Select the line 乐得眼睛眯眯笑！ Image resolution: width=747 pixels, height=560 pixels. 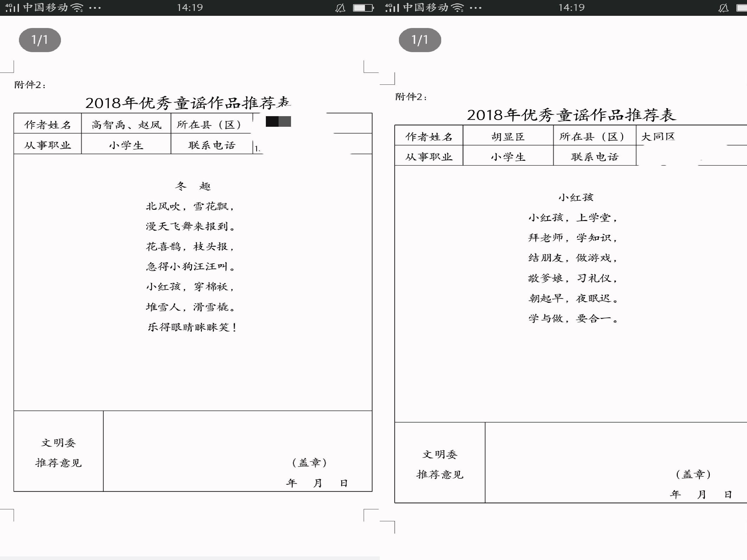[192, 327]
